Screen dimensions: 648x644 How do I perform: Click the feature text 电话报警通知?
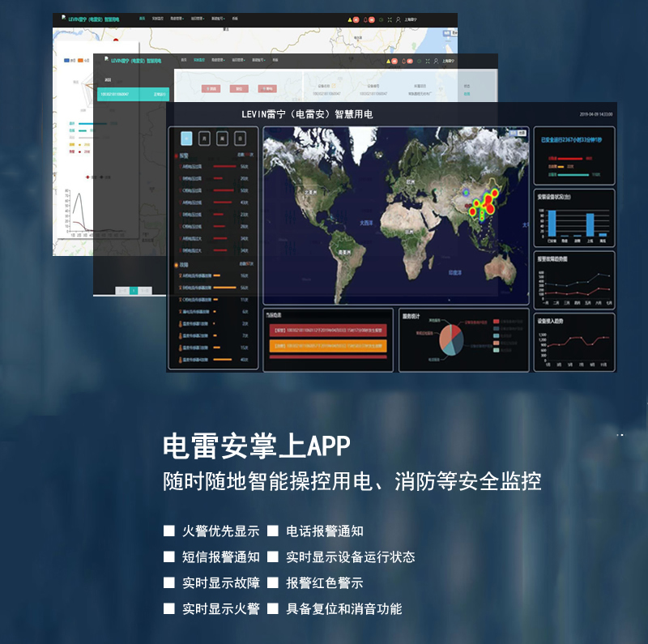325,531
